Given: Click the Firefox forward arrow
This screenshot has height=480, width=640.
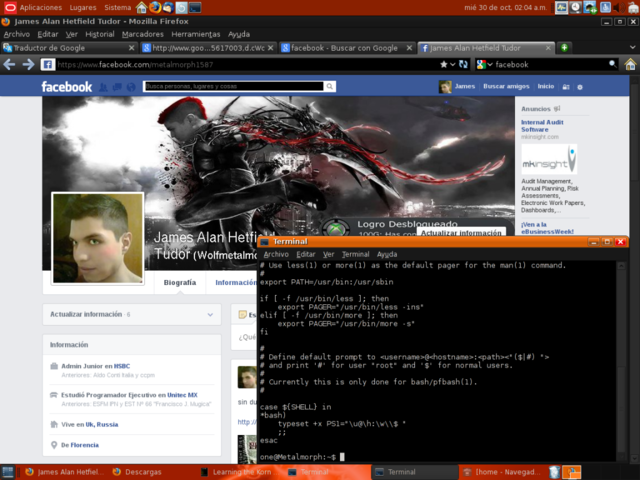Looking at the screenshot, I should [28, 64].
